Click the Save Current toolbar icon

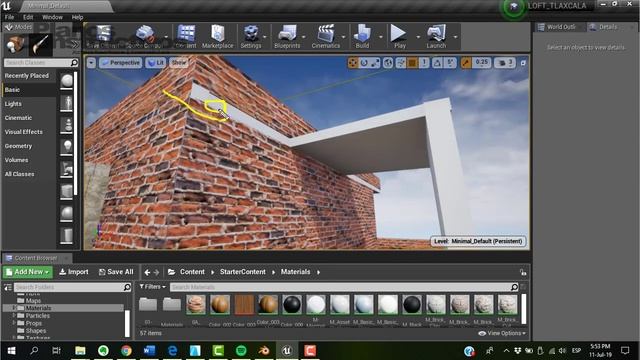pyautogui.click(x=103, y=36)
